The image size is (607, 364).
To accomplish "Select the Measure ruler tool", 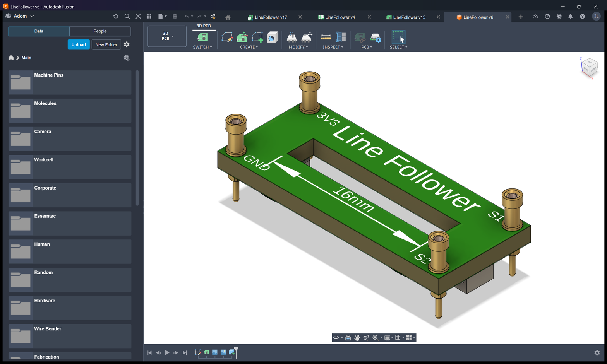I will click(326, 37).
